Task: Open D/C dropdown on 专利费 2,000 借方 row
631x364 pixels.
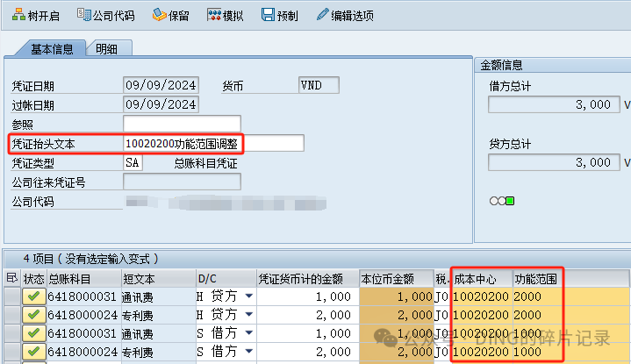Action: click(249, 352)
